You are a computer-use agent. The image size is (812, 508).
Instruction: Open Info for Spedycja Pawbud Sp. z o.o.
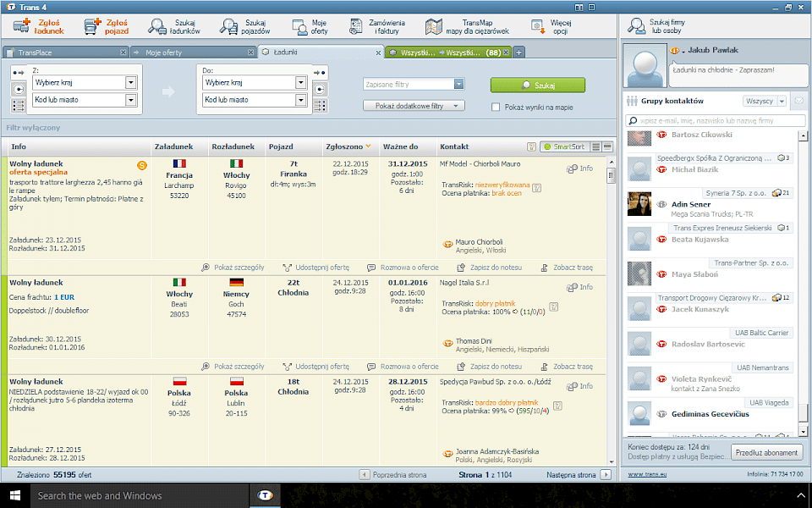pyautogui.click(x=580, y=386)
